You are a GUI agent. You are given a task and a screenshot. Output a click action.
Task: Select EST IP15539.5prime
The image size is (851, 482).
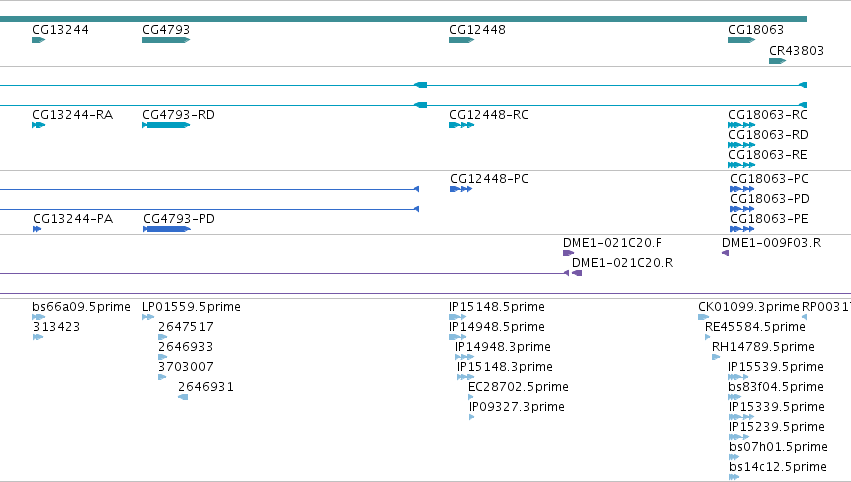tap(776, 367)
